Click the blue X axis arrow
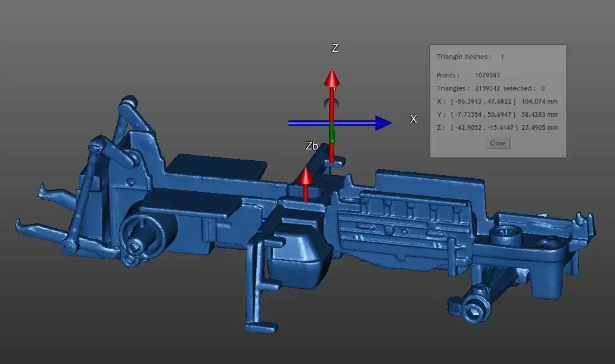 coord(340,123)
